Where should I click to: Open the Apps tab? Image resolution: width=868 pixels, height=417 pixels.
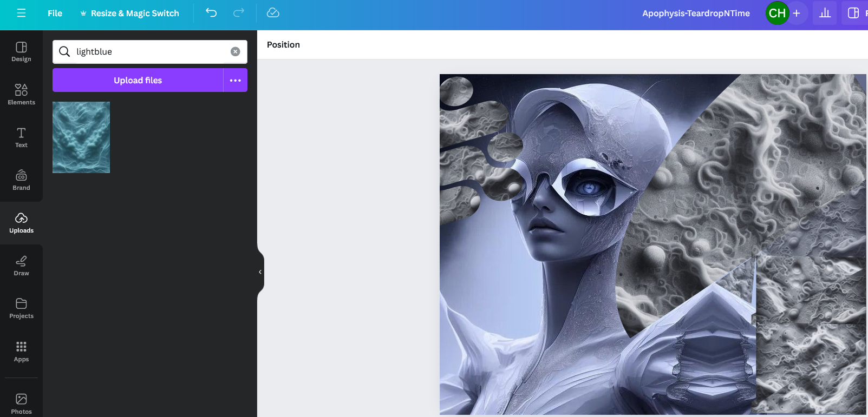click(x=21, y=352)
